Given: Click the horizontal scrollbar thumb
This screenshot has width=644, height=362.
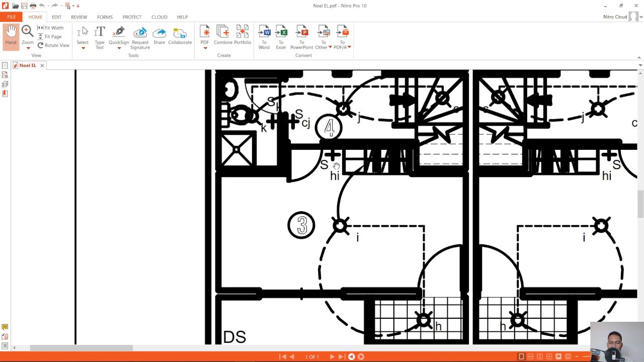Looking at the screenshot, I should [x=81, y=347].
